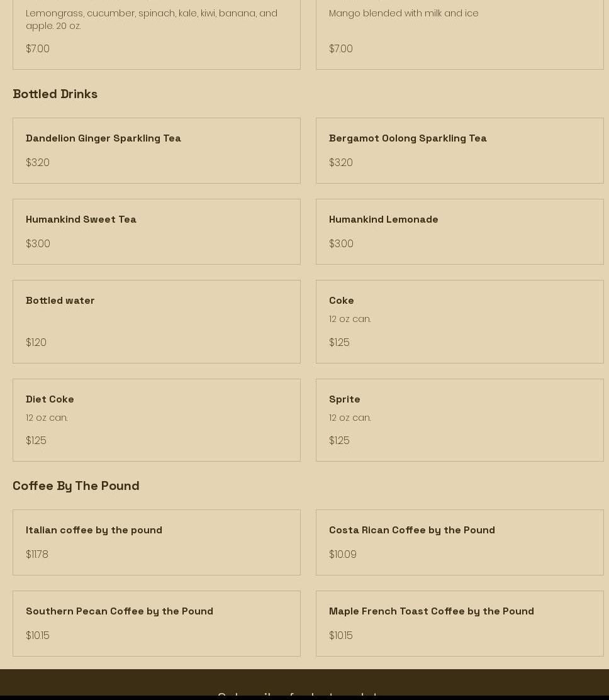The width and height of the screenshot is (609, 700).
Task: Click the $11.78 Italian coffee price
Action: point(37,555)
